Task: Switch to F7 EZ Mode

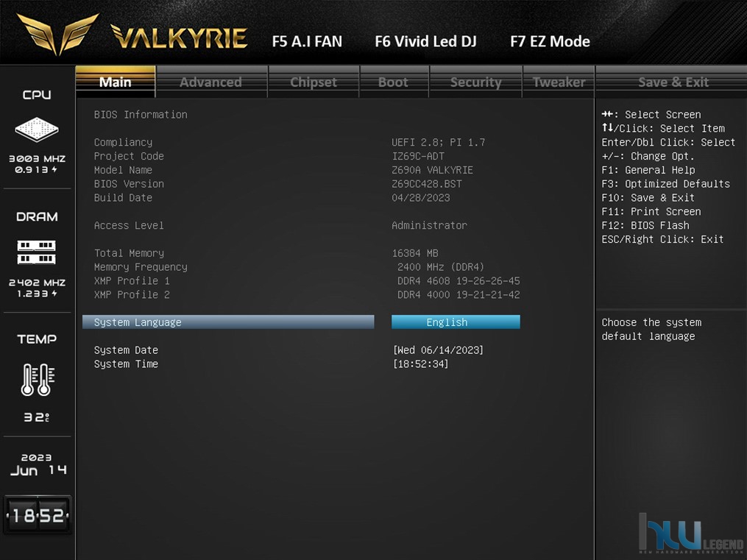Action: click(x=550, y=41)
